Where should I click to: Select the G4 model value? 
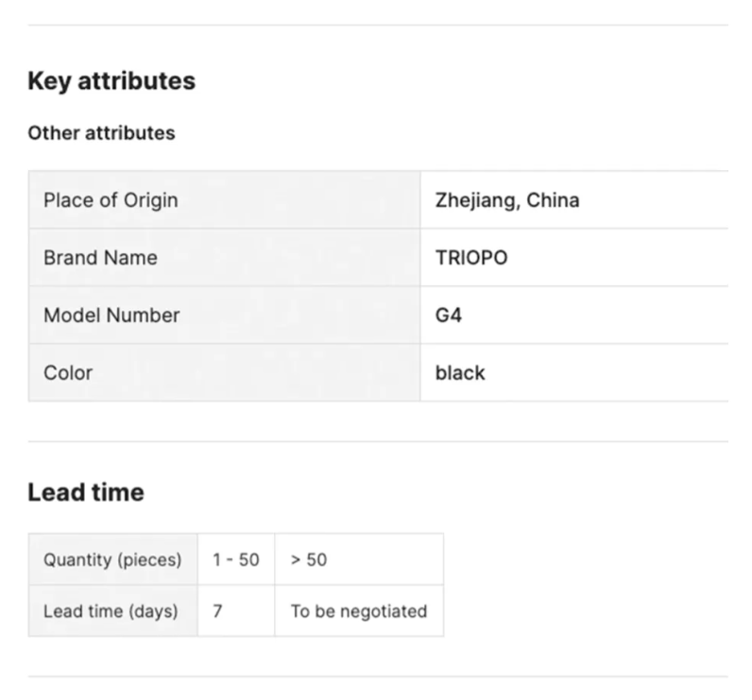[x=449, y=316]
